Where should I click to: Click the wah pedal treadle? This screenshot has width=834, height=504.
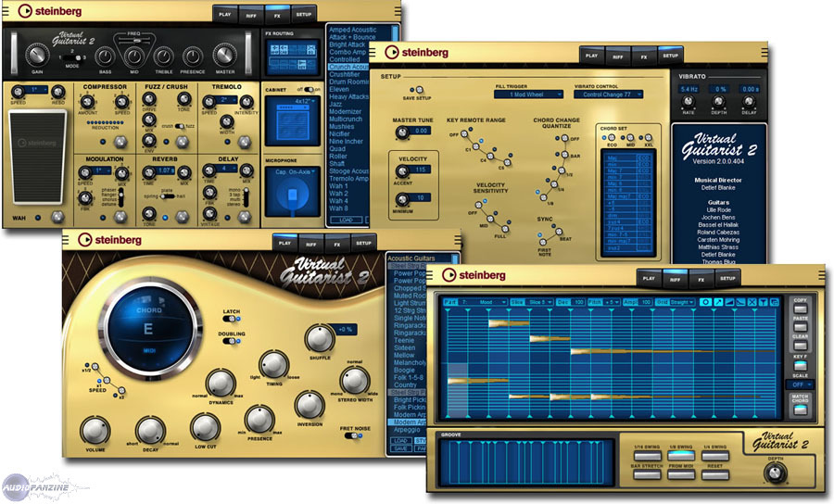(x=37, y=157)
